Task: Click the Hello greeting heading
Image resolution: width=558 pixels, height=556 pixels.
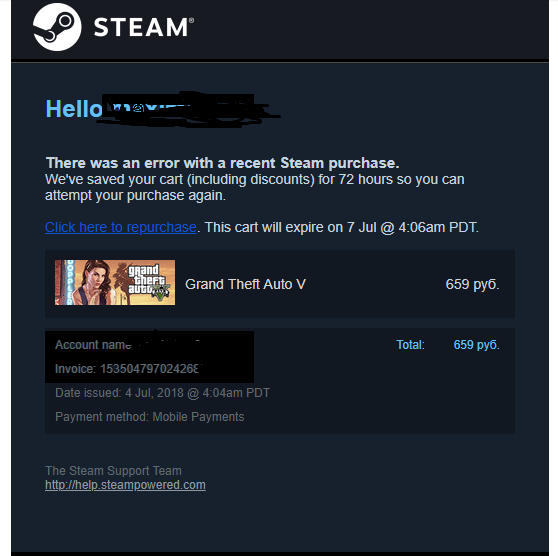Action: tap(74, 109)
